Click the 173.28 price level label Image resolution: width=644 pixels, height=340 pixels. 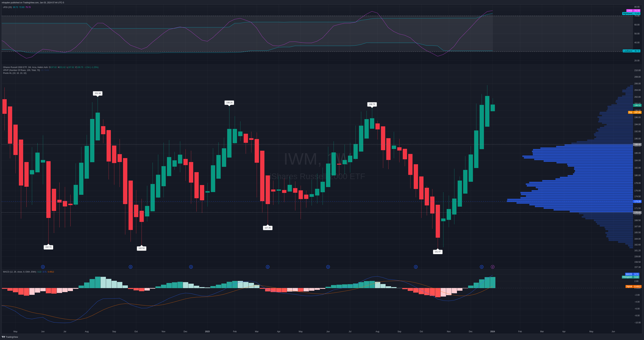point(637,202)
